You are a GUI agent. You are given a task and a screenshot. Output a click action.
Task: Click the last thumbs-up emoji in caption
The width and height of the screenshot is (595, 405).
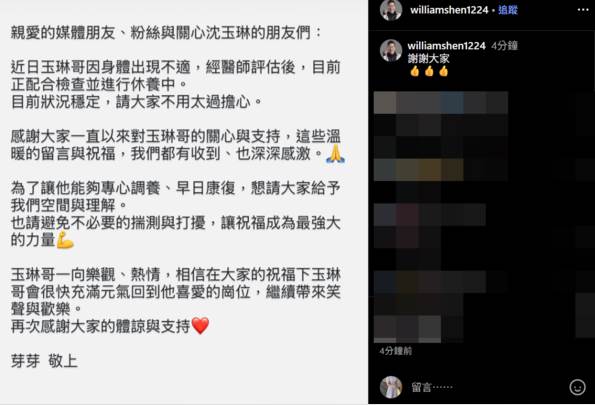[443, 71]
